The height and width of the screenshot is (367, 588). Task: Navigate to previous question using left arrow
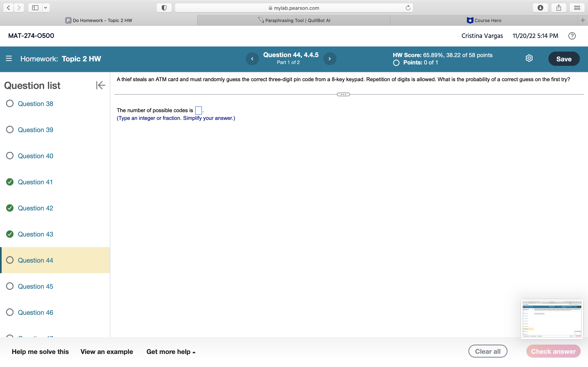252,59
